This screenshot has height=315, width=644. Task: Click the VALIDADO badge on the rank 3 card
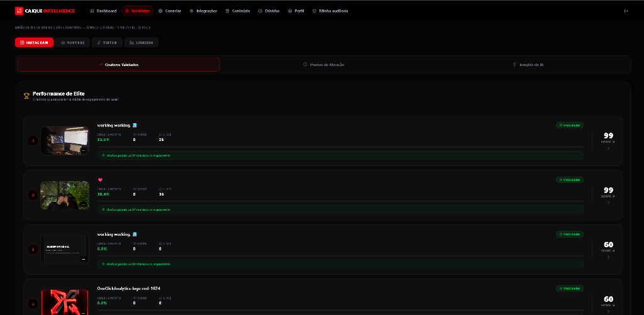[x=570, y=234]
